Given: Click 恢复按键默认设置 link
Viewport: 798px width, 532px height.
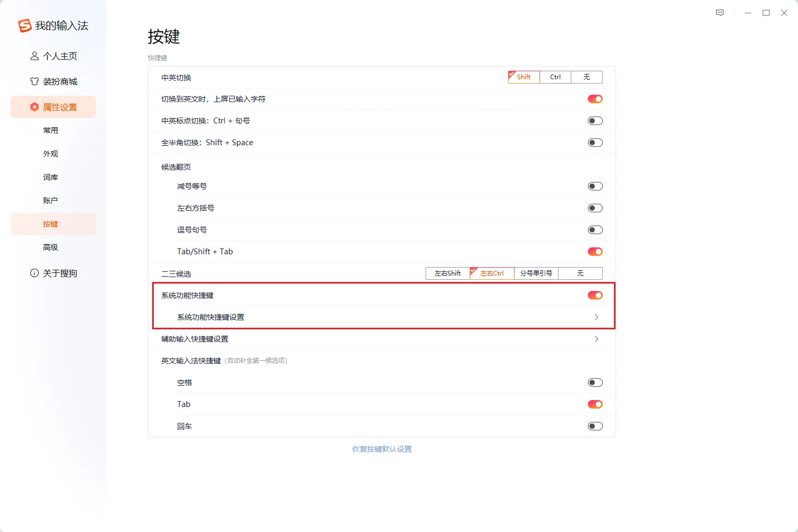Looking at the screenshot, I should (382, 448).
